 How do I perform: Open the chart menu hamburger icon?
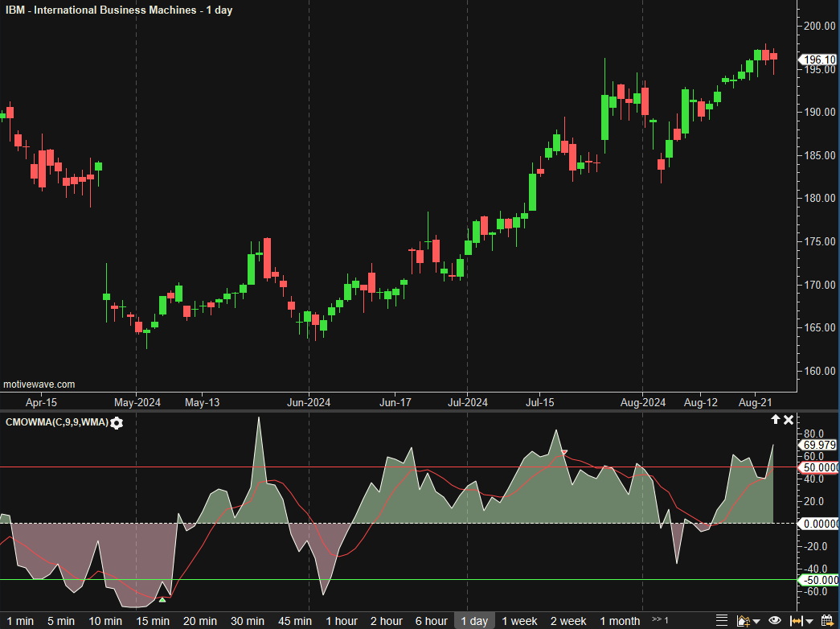point(723,621)
